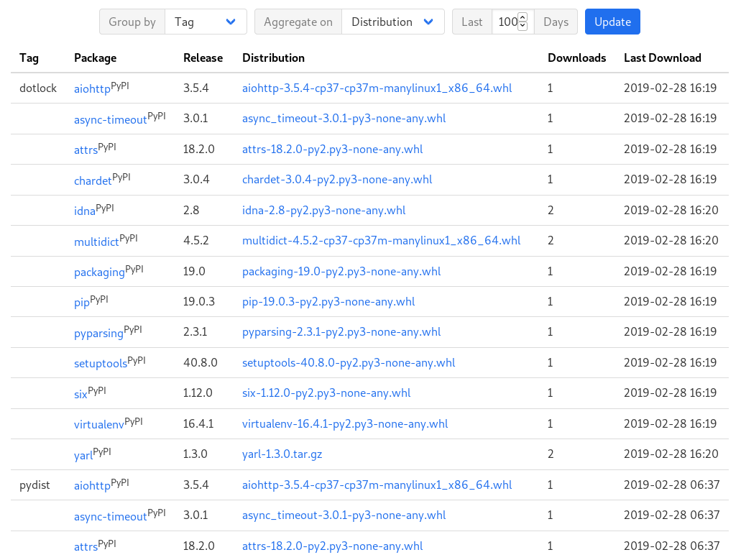
Task: Open the chardet package link
Action: (x=93, y=180)
